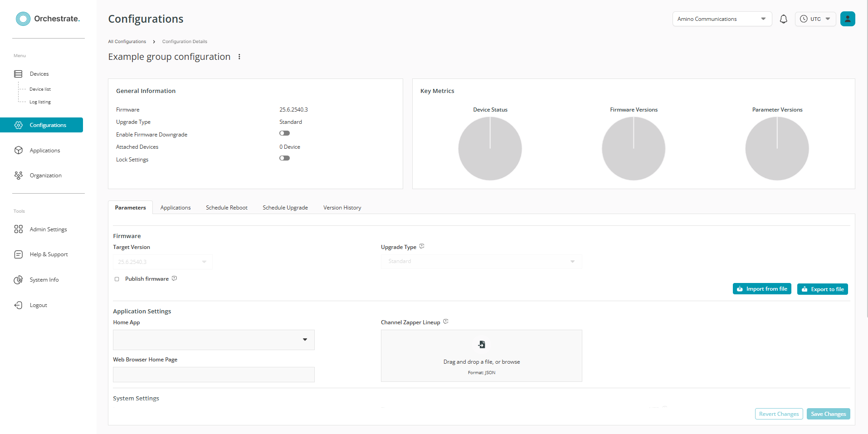Click the Device Status pie chart
The height and width of the screenshot is (434, 868).
coord(490,149)
